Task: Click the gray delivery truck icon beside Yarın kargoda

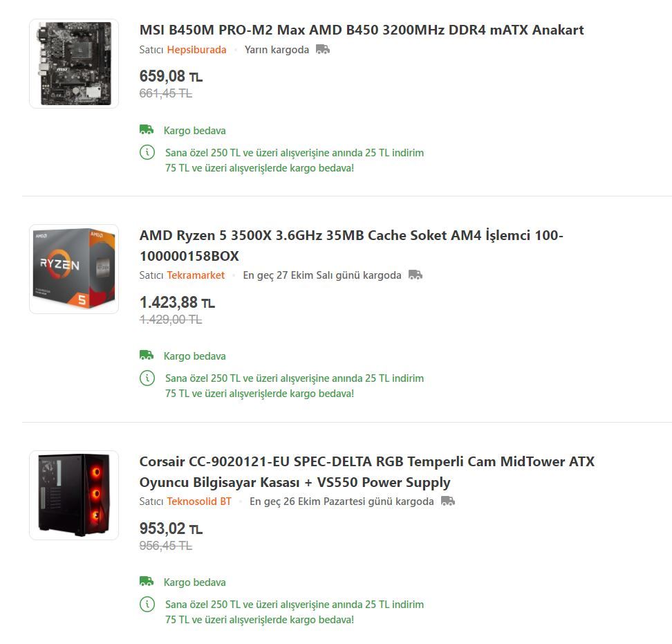Action: click(323, 50)
